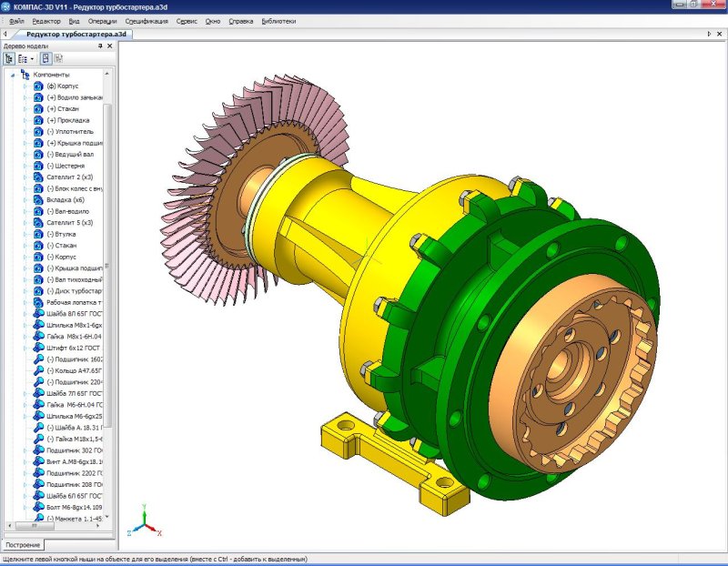Open the Библиотеки menu
728x566 pixels.
pyautogui.click(x=278, y=21)
